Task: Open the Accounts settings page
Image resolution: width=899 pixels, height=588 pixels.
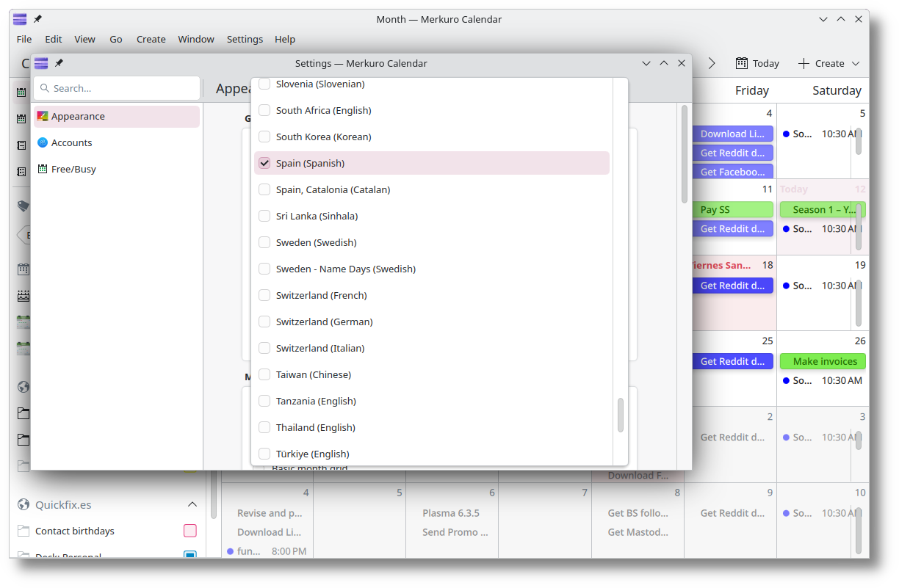Action: (x=71, y=143)
